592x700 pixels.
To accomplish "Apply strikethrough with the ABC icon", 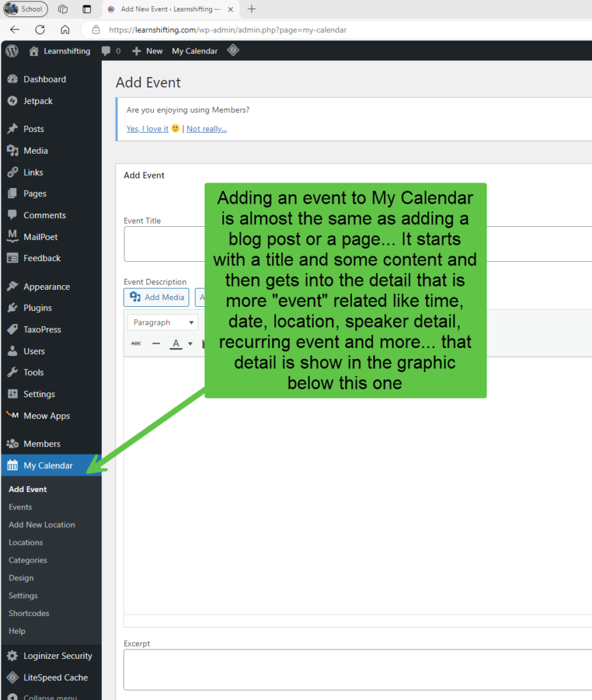I will click(136, 343).
